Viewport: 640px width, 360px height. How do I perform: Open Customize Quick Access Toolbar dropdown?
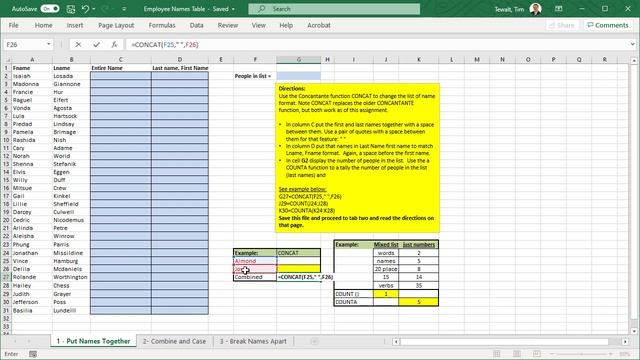pos(124,9)
